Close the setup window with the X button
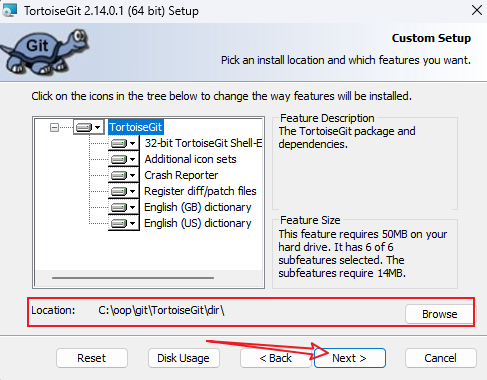Image resolution: width=487 pixels, height=380 pixels. (x=477, y=10)
